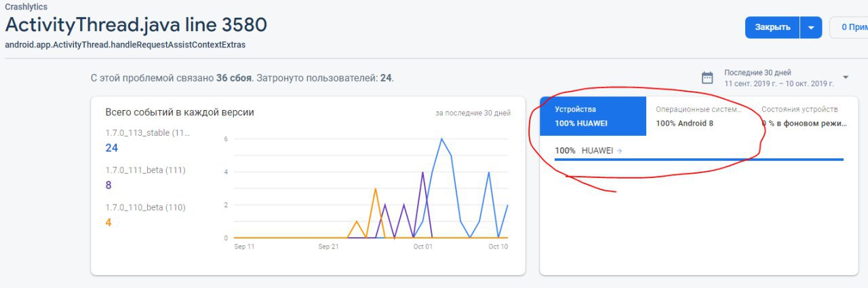The height and width of the screenshot is (288, 868).
Task: Click the Sep 11 label on chart axis
Action: click(x=245, y=247)
